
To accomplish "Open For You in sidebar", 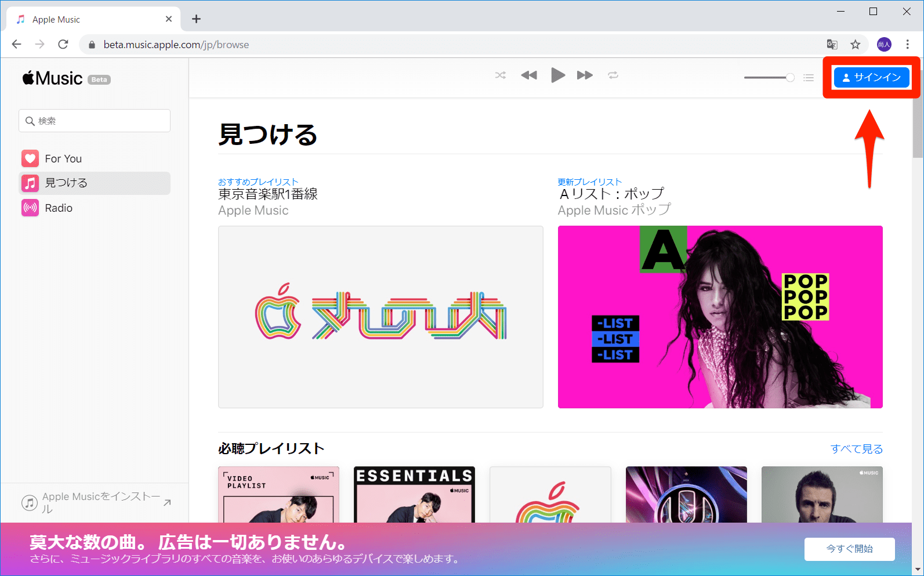I will click(x=95, y=158).
